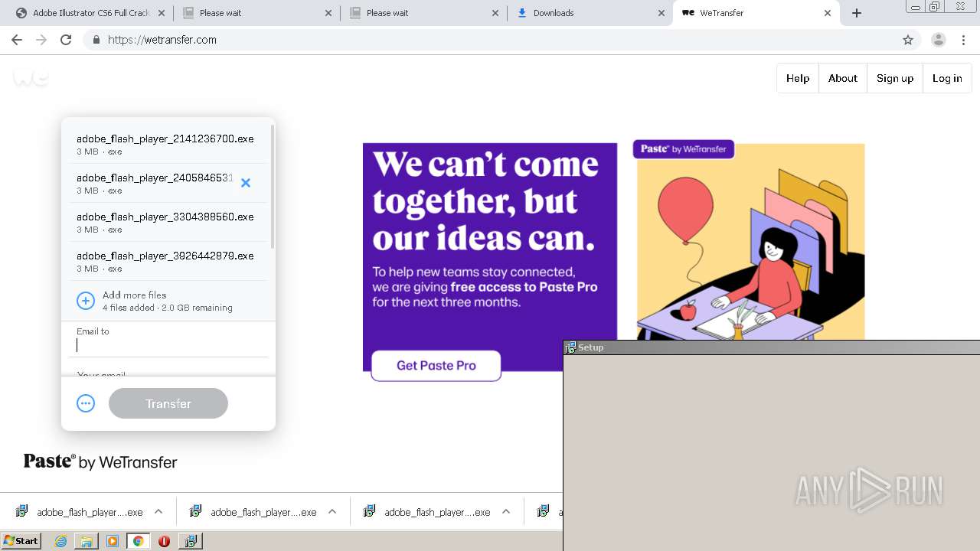Open the Start menu
Screen dimensions: 980x551
(x=21, y=541)
